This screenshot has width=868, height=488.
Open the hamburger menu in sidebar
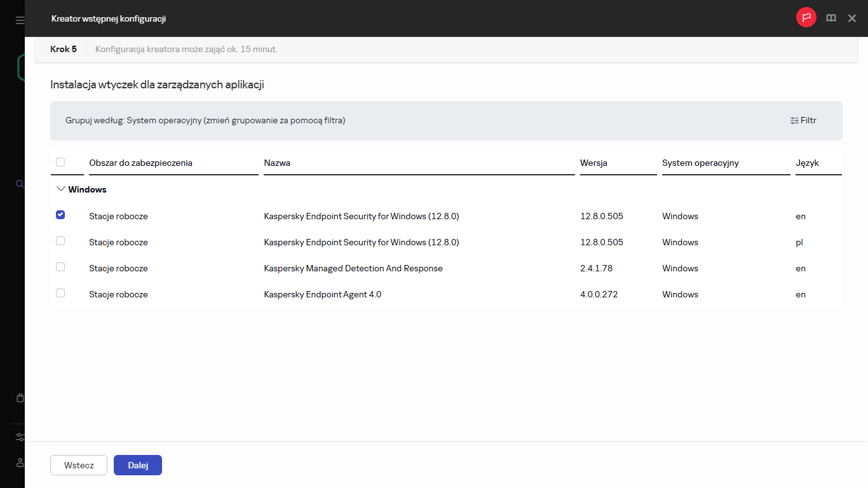[x=20, y=20]
